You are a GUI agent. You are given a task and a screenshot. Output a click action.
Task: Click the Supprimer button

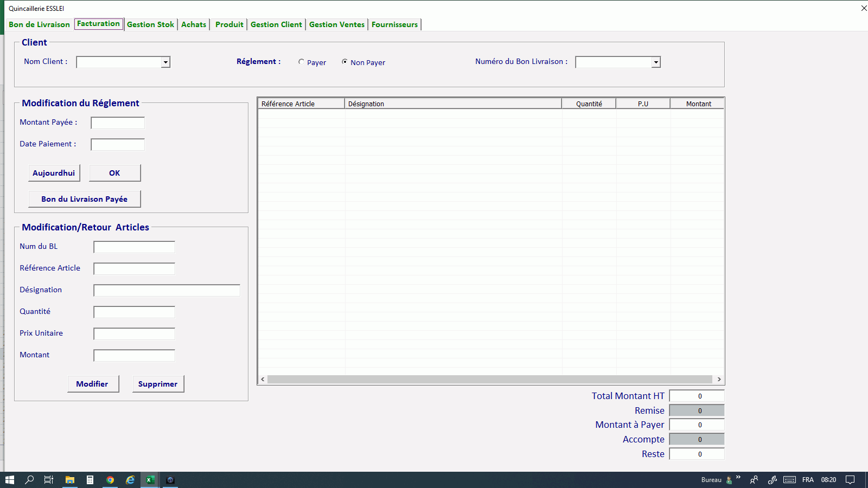tap(158, 384)
